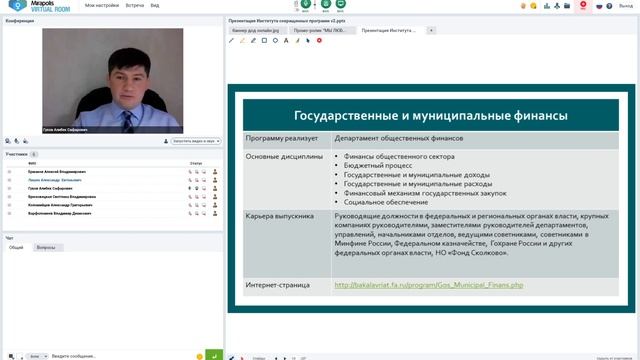The width and height of the screenshot is (640, 360).
Task: Click the red clear annotations icon
Action: (x=319, y=40)
